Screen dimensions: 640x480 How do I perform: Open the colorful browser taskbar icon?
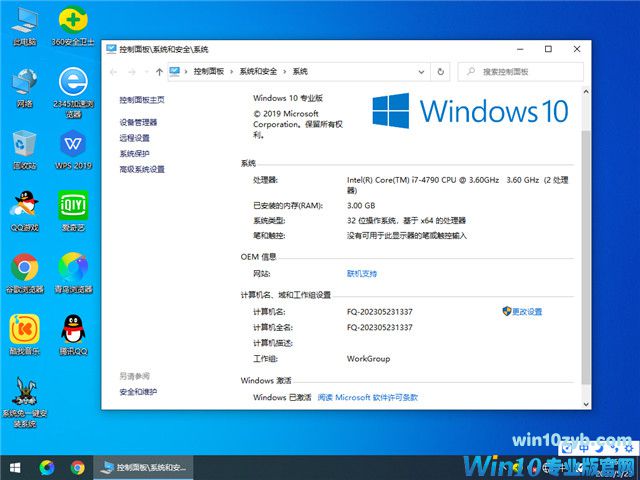tap(47, 467)
